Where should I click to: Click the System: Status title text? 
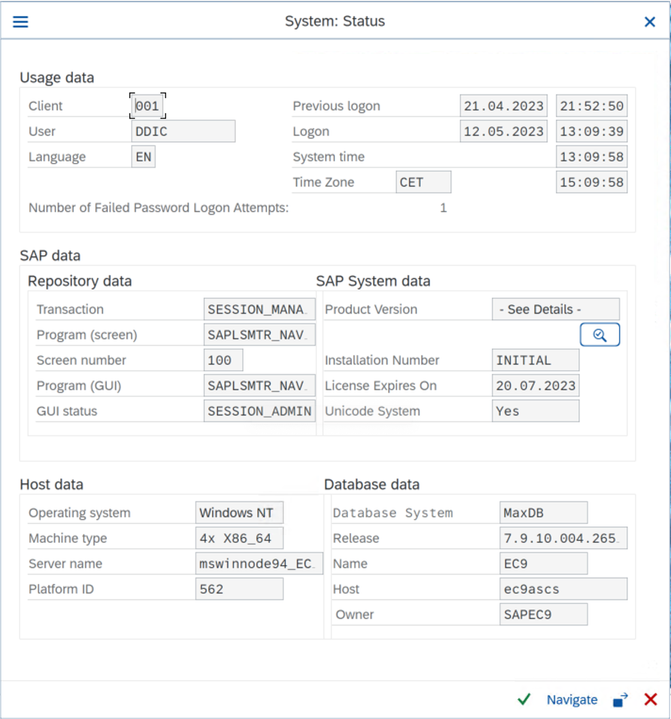tap(335, 21)
